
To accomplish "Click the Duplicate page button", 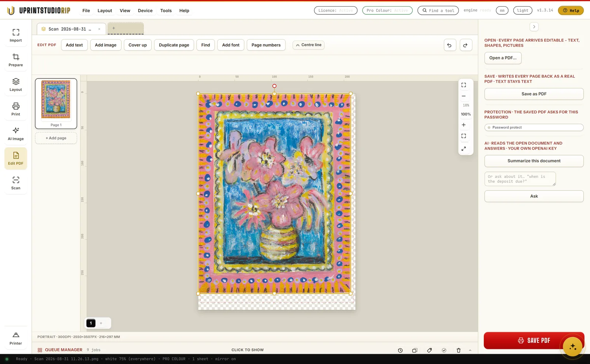I will click(174, 45).
